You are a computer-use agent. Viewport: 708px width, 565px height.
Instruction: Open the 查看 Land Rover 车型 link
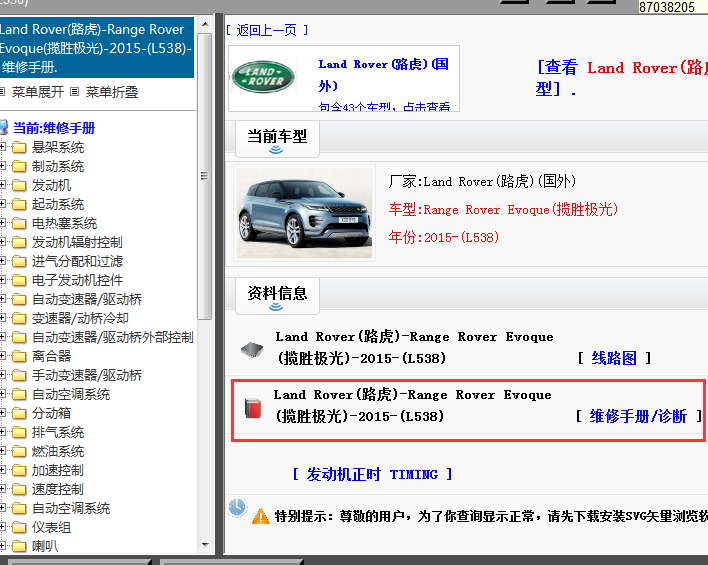click(x=622, y=78)
